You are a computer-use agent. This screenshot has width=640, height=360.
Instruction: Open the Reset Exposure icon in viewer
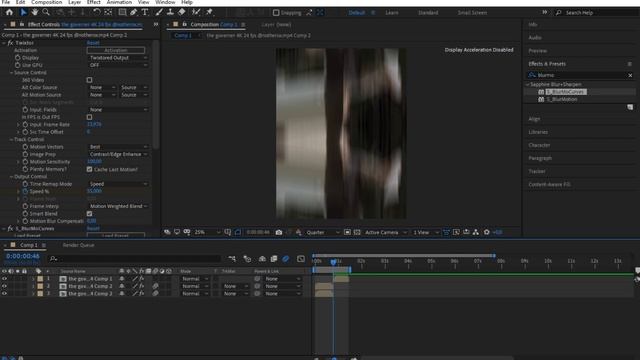[x=487, y=232]
